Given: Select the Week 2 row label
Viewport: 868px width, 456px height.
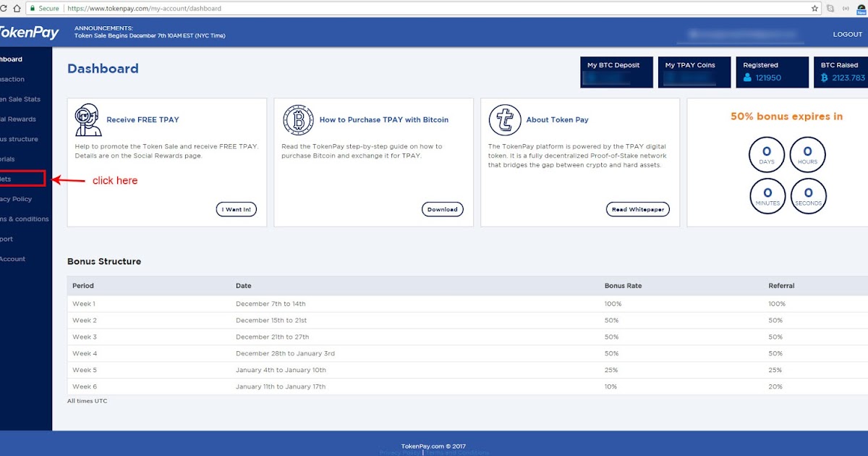Looking at the screenshot, I should click(85, 321).
